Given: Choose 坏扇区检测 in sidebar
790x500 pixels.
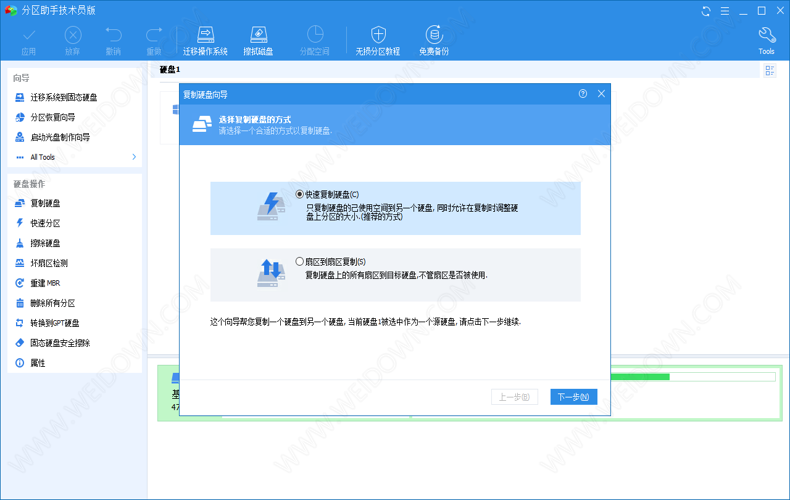Looking at the screenshot, I should pyautogui.click(x=48, y=263).
